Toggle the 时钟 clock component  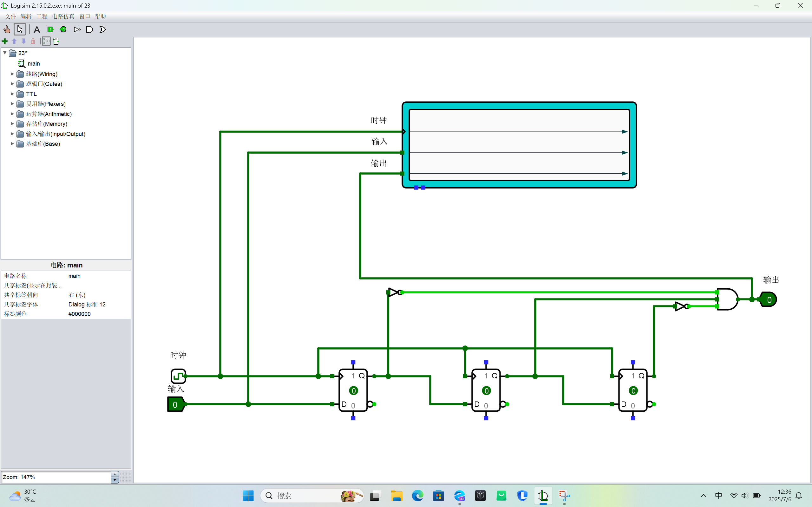[x=178, y=376]
